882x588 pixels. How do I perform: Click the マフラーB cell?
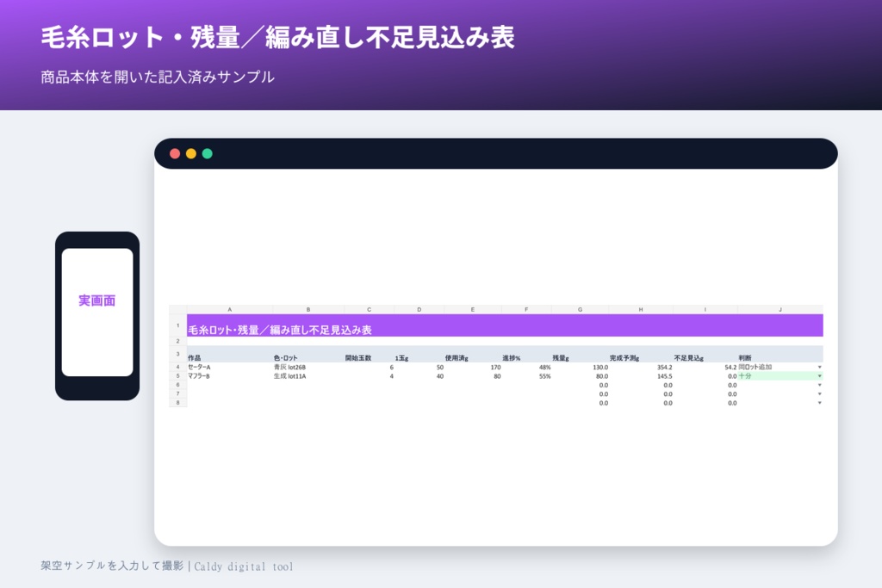pyautogui.click(x=229, y=376)
